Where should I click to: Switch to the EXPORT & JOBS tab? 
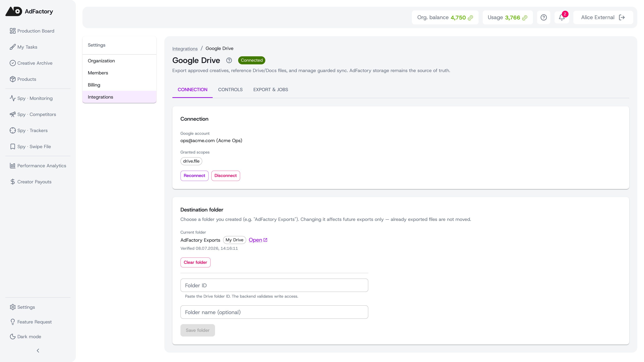pos(271,89)
